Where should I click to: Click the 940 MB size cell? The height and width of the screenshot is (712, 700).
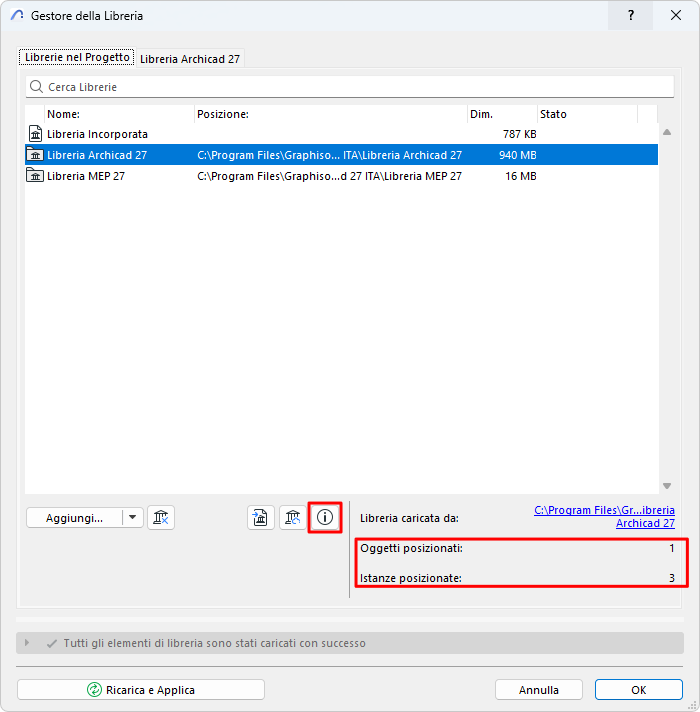coord(518,155)
